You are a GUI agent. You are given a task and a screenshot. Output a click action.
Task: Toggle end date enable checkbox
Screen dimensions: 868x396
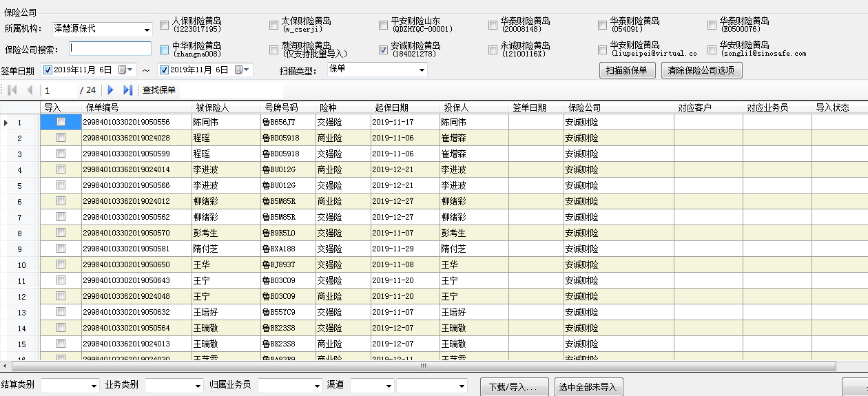164,70
